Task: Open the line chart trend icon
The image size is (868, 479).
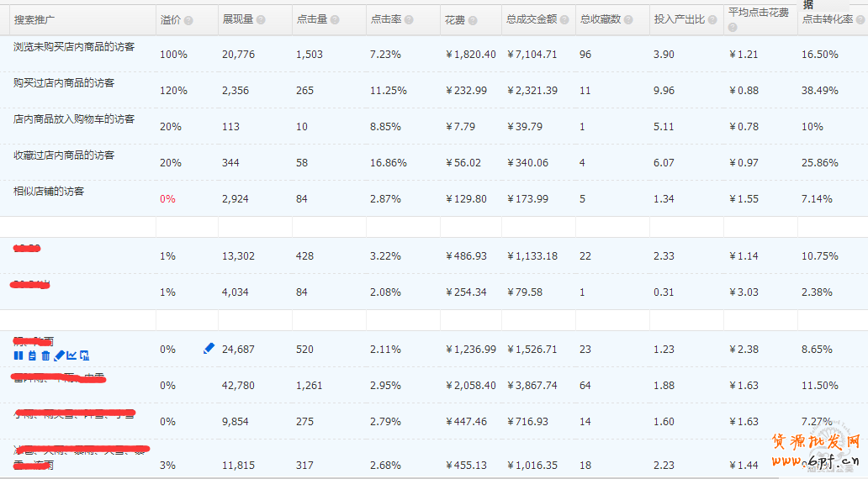Action: [71, 355]
